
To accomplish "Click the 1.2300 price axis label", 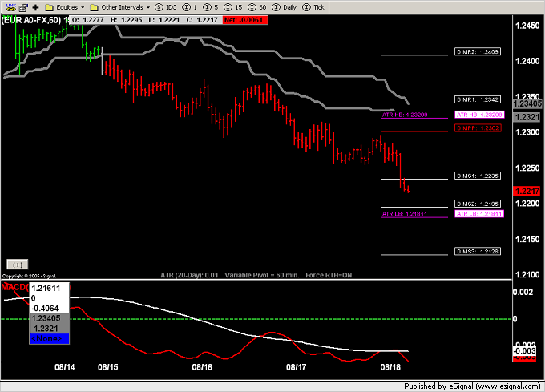I will point(527,132).
